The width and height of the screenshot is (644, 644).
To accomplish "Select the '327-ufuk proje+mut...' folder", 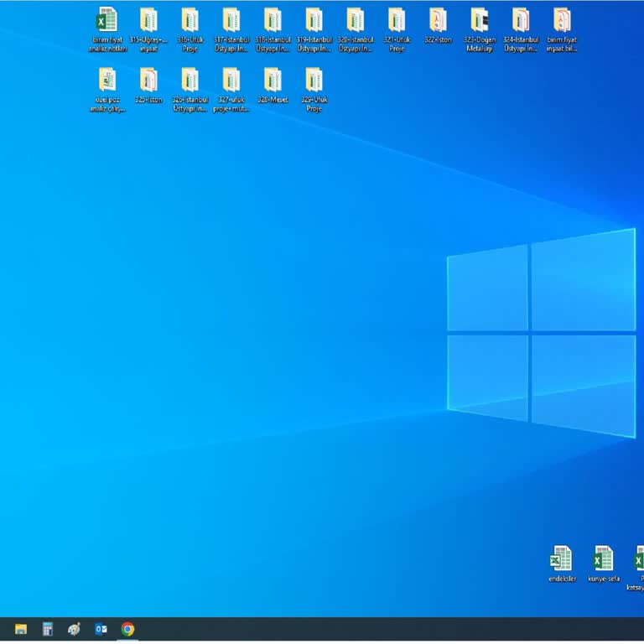I will 231,90.
